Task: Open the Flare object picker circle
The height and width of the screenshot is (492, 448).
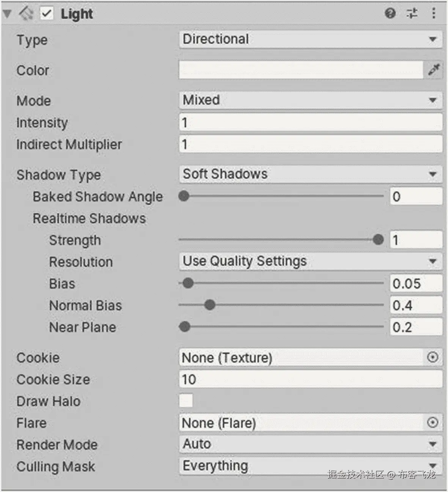Action: coord(432,423)
